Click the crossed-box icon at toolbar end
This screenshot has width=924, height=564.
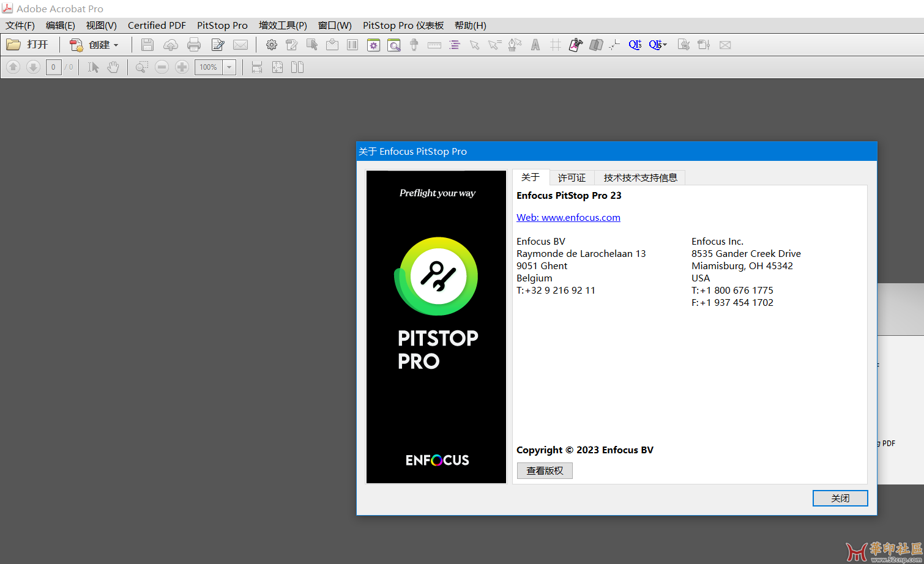pyautogui.click(x=725, y=45)
